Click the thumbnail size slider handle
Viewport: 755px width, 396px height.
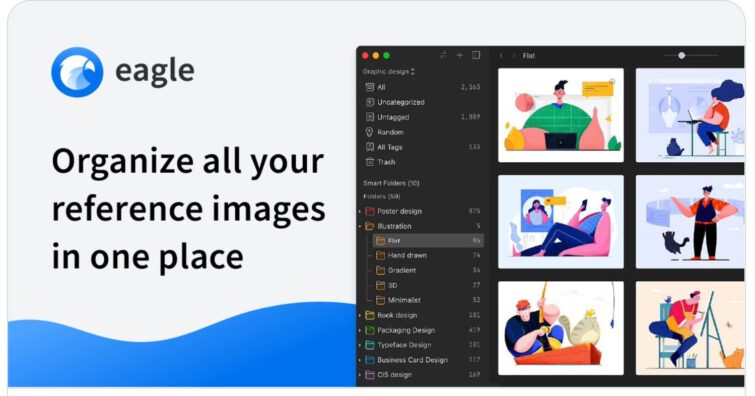click(682, 55)
